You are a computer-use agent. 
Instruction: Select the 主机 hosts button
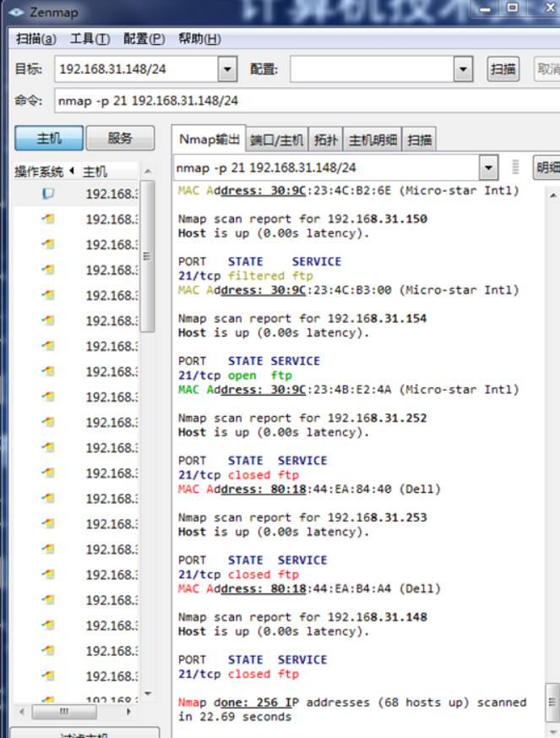point(49,138)
